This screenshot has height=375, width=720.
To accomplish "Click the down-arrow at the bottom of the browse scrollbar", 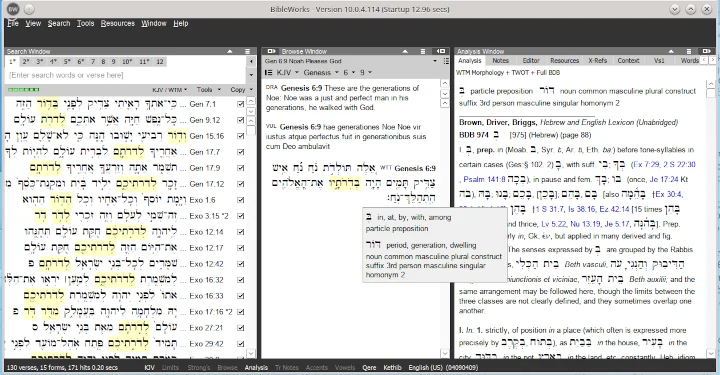I will point(444,353).
